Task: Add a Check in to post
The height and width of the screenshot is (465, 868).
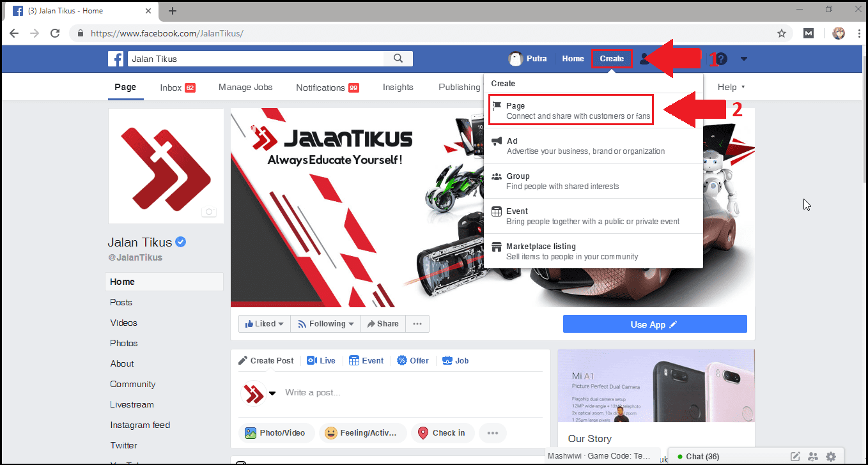Action: [x=442, y=433]
